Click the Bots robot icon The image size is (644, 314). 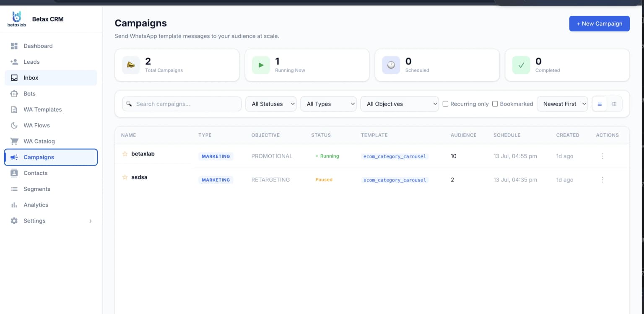click(14, 93)
